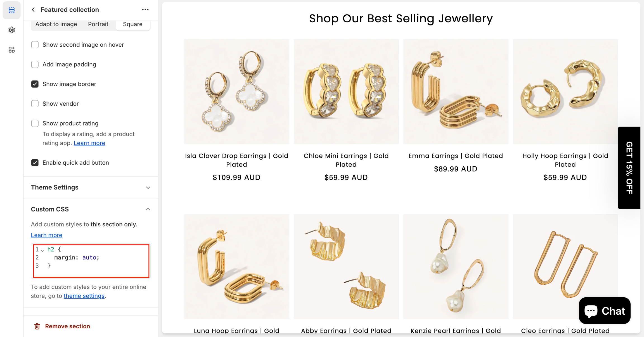This screenshot has width=644, height=337.
Task: Click the GET 15% OFF side banner
Action: [x=629, y=168]
